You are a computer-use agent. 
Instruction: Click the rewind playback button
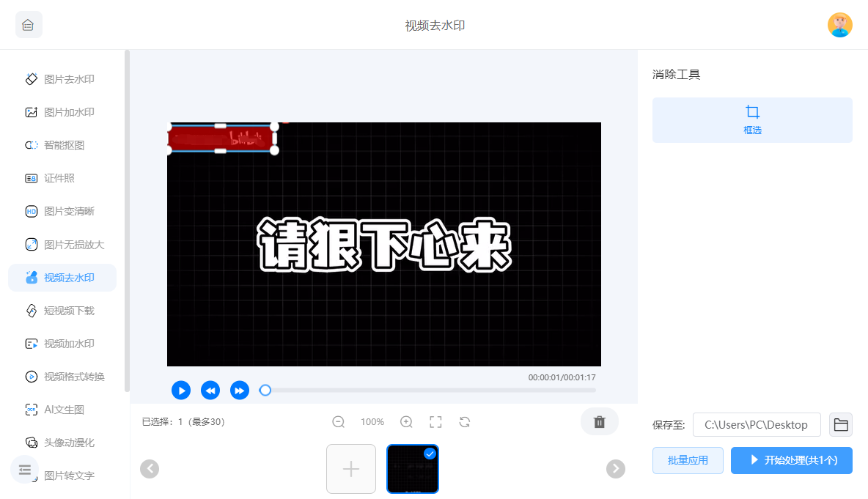point(210,391)
